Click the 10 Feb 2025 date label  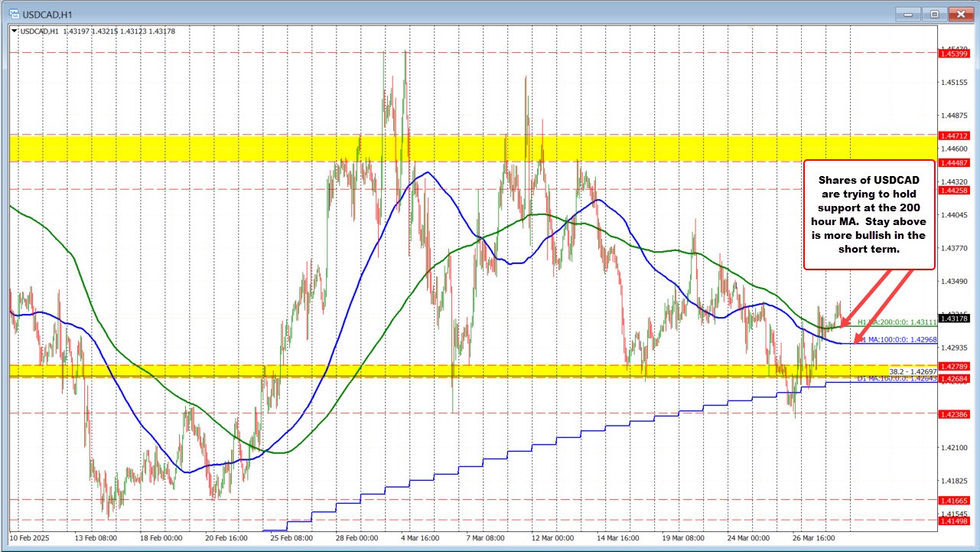(x=28, y=538)
